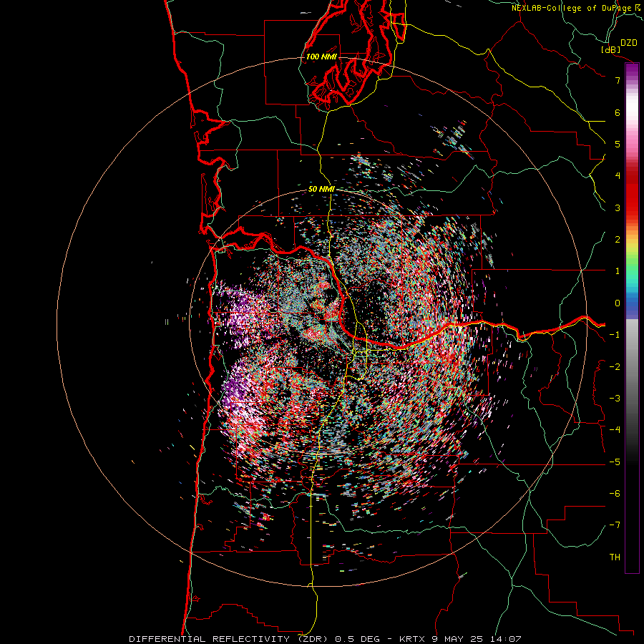Click legend value 5 on the scale
Image resolution: width=644 pixels, height=644 pixels.
618,144
